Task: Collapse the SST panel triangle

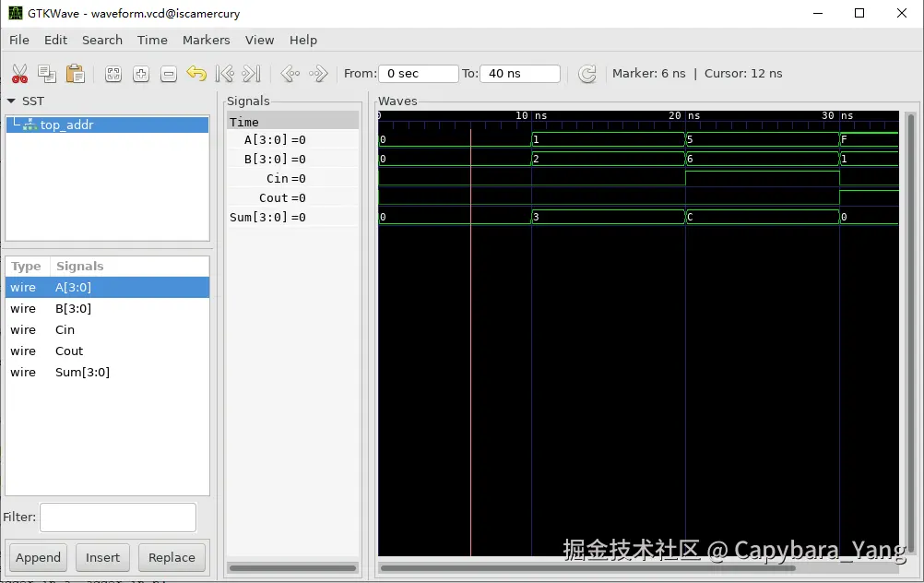Action: coord(11,101)
